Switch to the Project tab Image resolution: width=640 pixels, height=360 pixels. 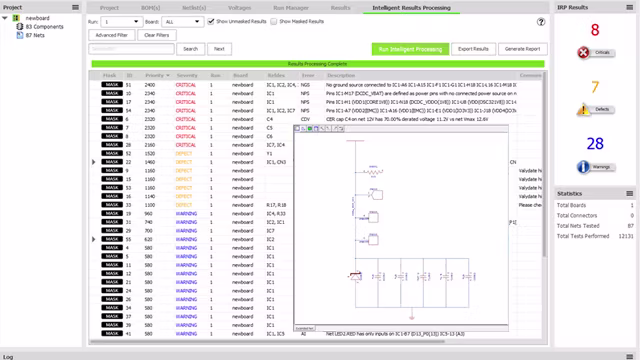(x=109, y=8)
